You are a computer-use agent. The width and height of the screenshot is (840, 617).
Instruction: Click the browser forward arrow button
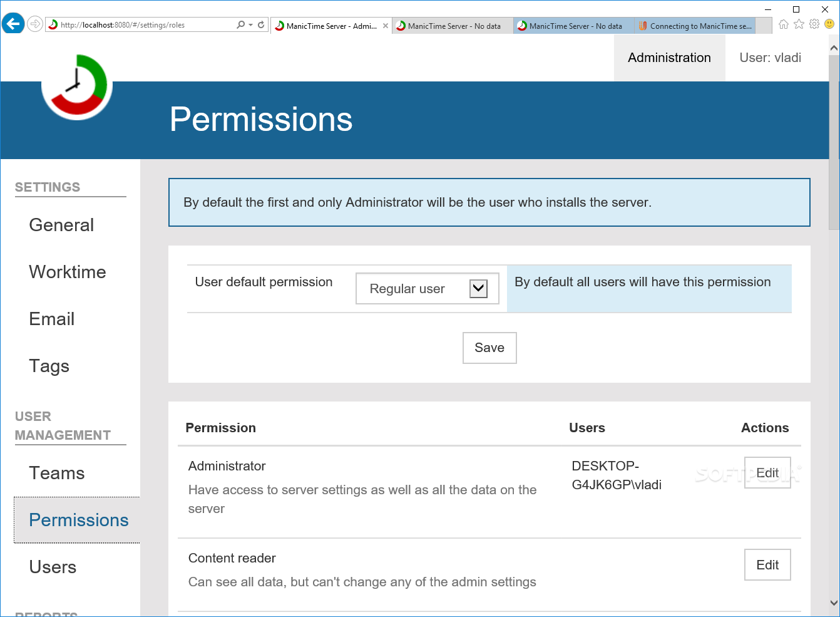[x=35, y=24]
